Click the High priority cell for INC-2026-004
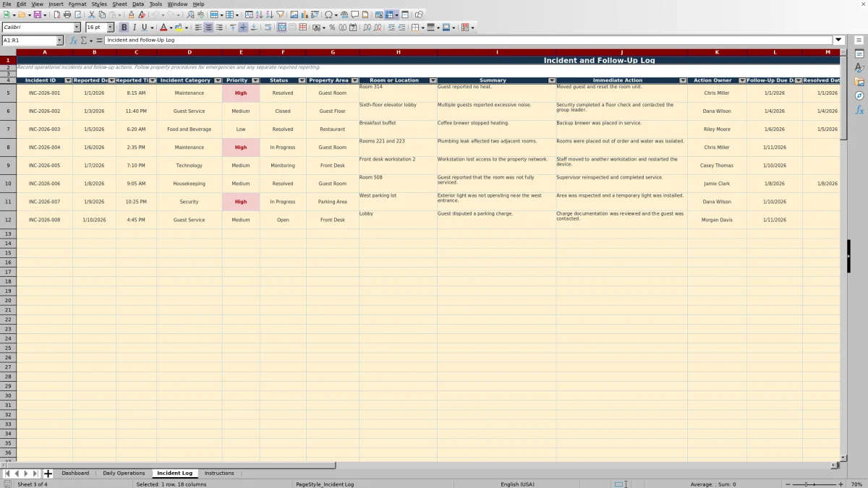This screenshot has width=868, height=488. click(241, 147)
